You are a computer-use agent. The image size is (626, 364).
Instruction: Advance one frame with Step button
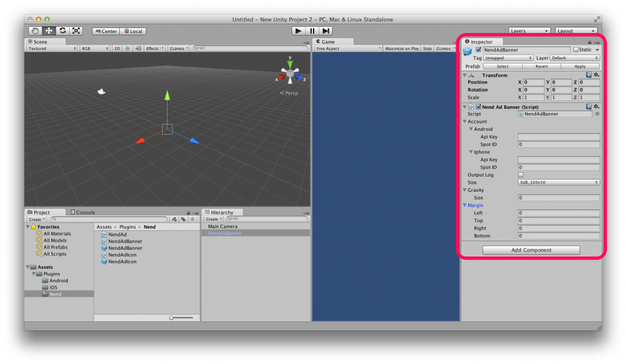326,31
